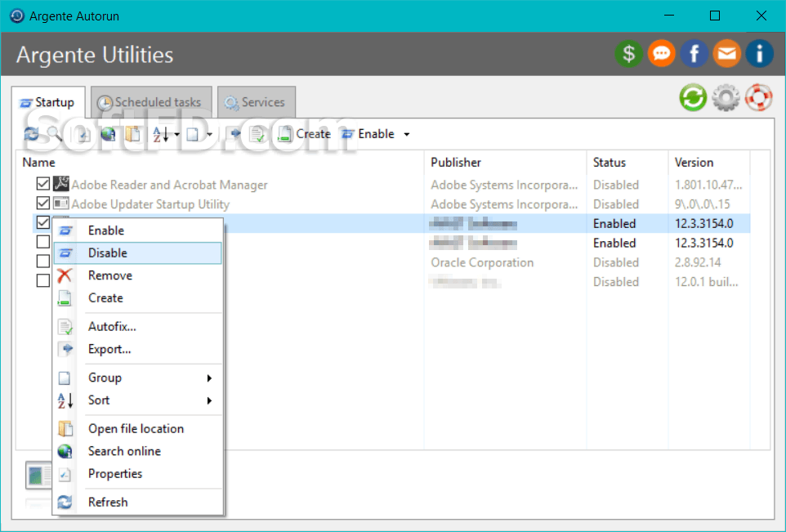Click the Adobe Reader row icon
The width and height of the screenshot is (786, 532).
point(61,184)
